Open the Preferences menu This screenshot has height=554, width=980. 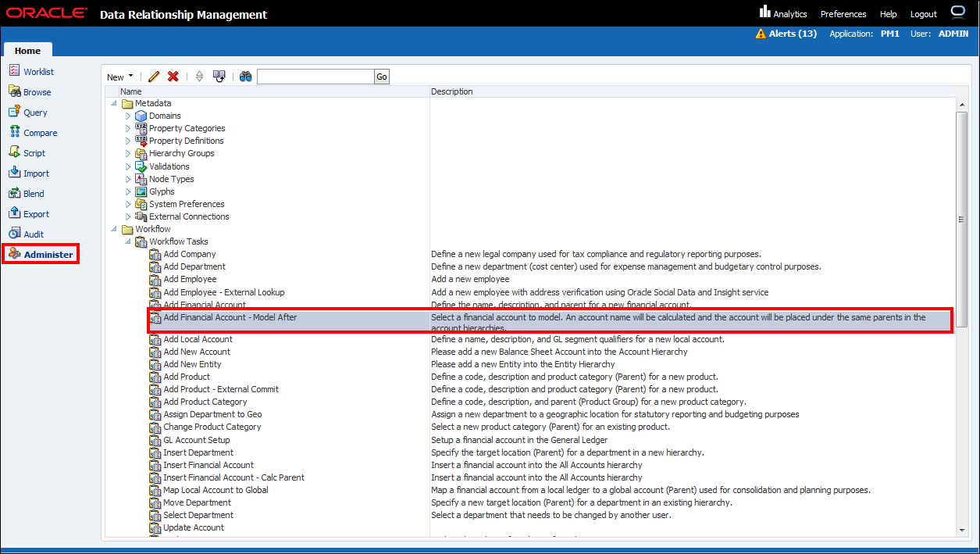pyautogui.click(x=843, y=14)
